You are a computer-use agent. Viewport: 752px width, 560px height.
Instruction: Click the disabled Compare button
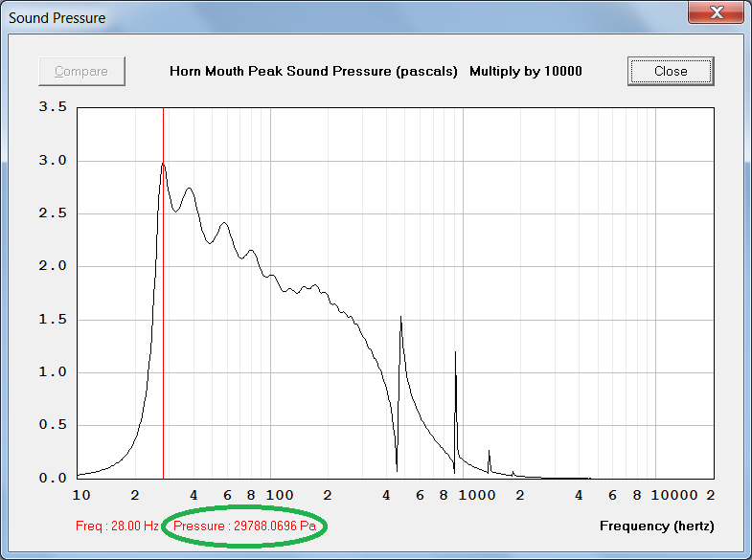(82, 72)
